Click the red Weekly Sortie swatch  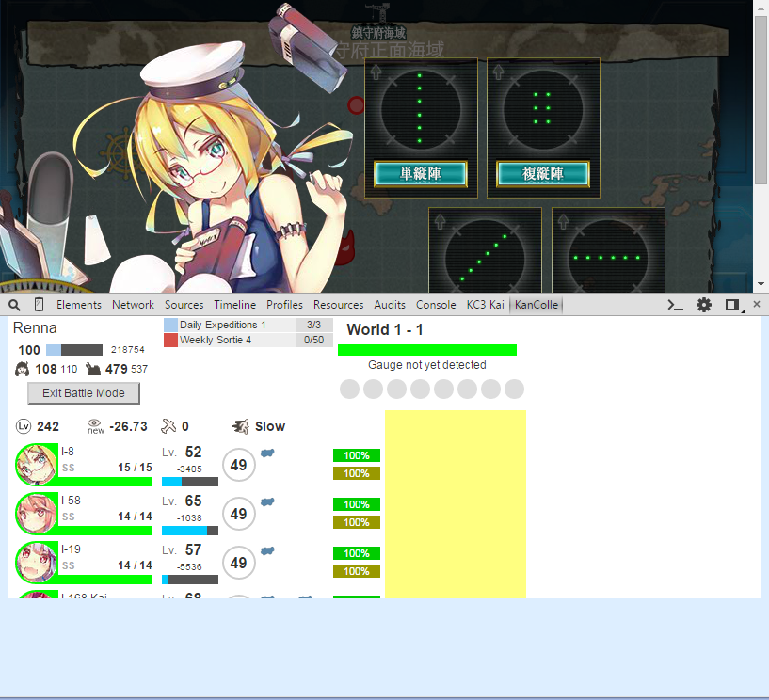tap(170, 341)
